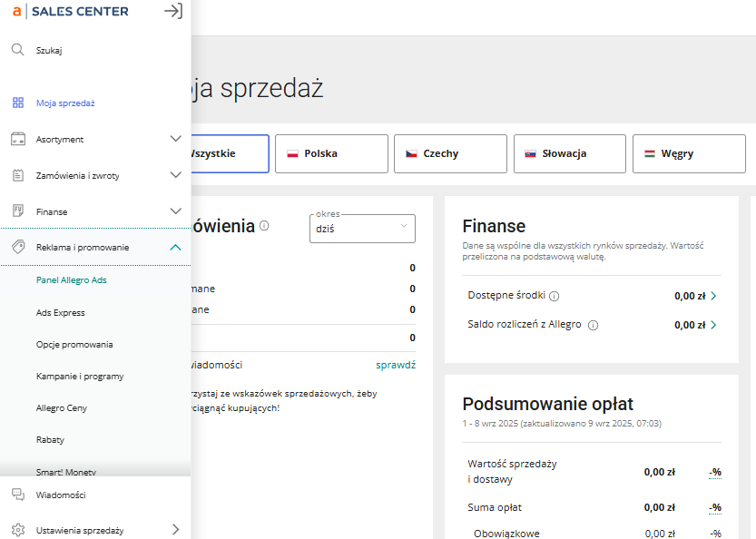Click the Reklama i promowanie tag icon
The height and width of the screenshot is (539, 756).
coord(17,247)
